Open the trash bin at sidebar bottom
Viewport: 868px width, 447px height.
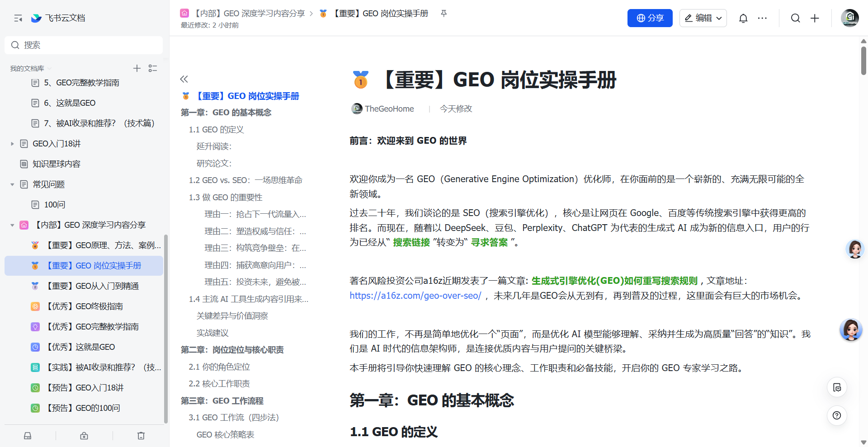point(141,436)
